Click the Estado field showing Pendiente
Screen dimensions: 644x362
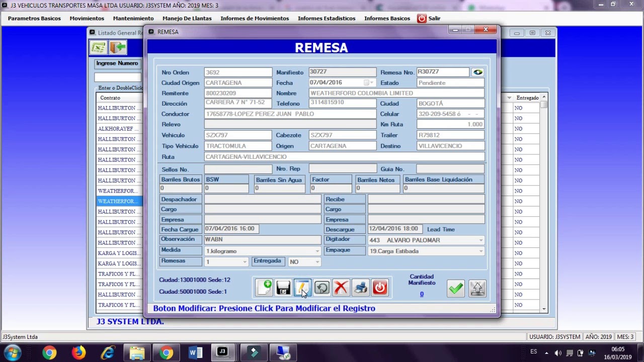(450, 82)
